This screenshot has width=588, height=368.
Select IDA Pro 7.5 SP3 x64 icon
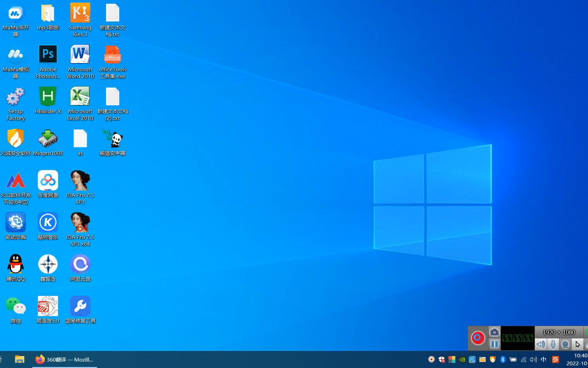point(80,229)
